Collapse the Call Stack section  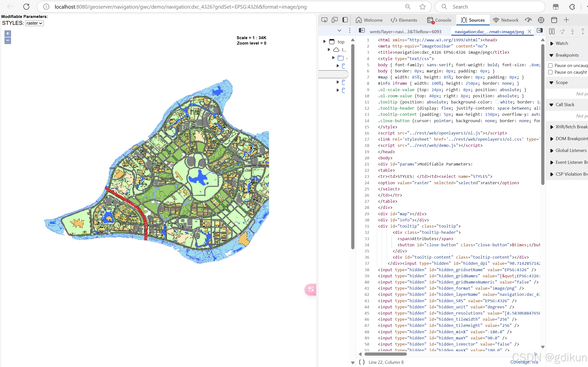pyautogui.click(x=552, y=105)
